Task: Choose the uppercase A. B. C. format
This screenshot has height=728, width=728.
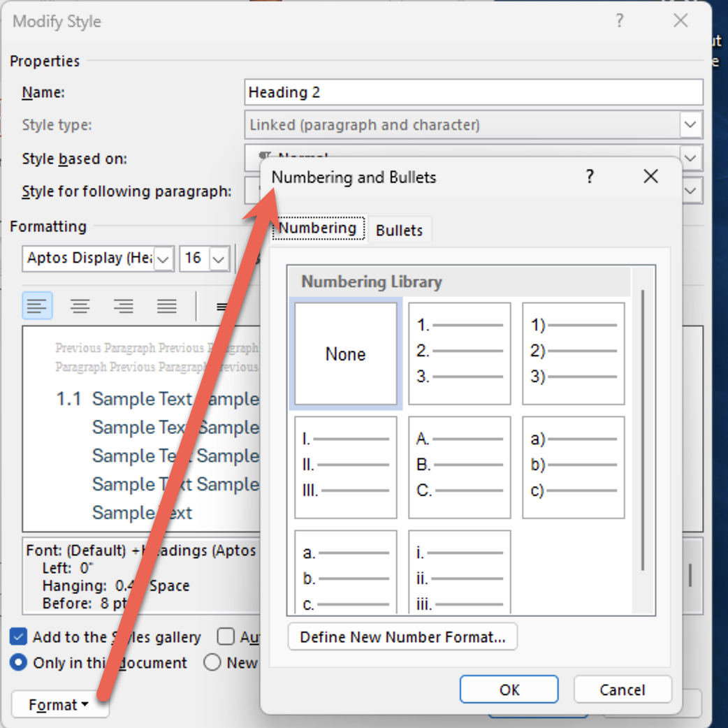Action: 459,467
